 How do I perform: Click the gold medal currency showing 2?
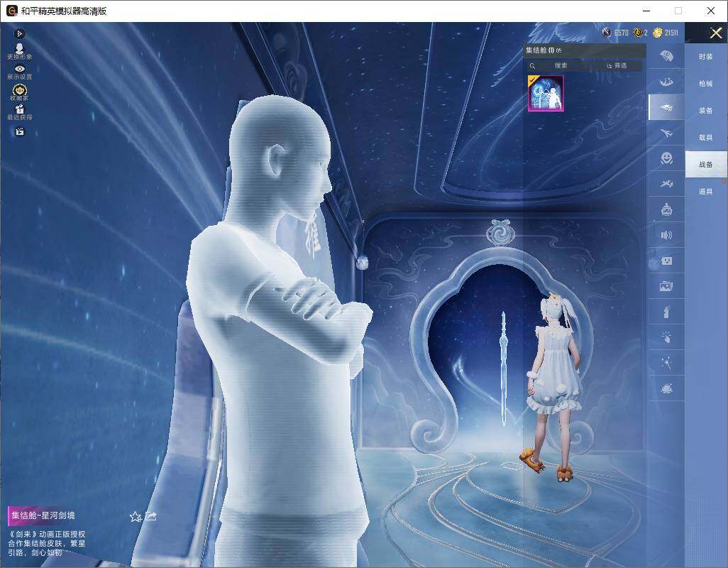[640, 33]
